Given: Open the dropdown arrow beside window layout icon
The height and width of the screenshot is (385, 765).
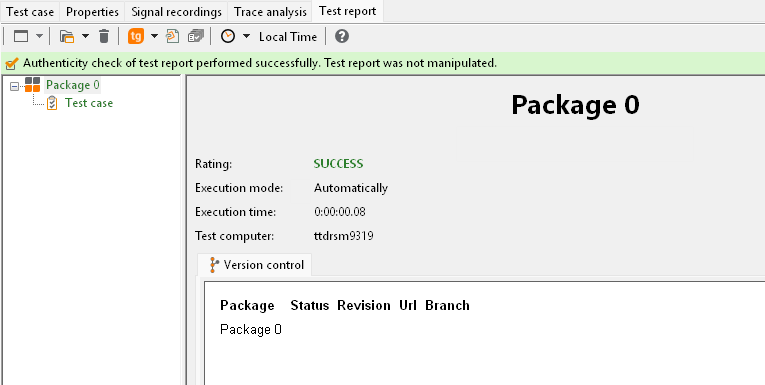Looking at the screenshot, I should [x=40, y=37].
